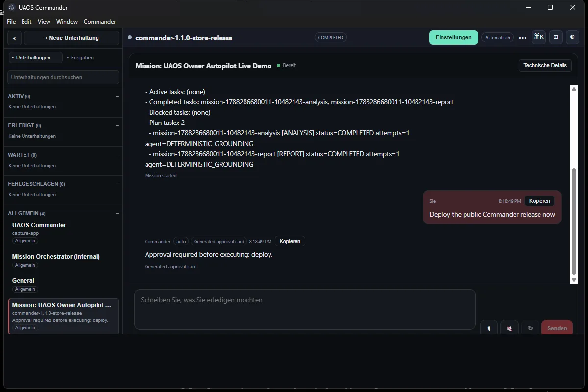Screen dimensions: 588x392
Task: Click the microphone voice input icon
Action: (x=489, y=328)
